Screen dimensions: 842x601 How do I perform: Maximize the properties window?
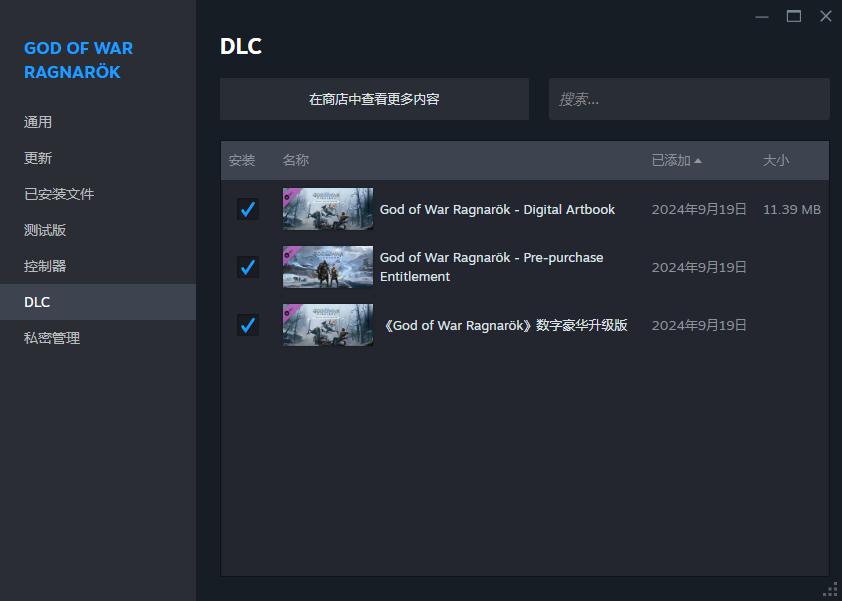pyautogui.click(x=794, y=16)
